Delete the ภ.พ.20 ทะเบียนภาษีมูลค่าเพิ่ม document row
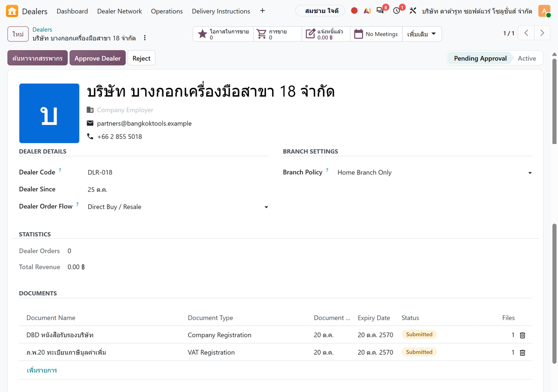The width and height of the screenshot is (558, 392). pyautogui.click(x=522, y=353)
